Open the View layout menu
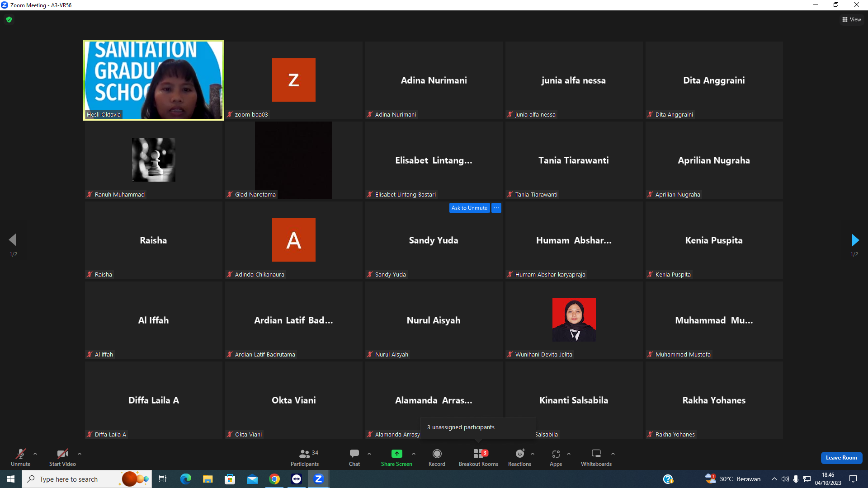This screenshot has height=488, width=868. coord(851,19)
